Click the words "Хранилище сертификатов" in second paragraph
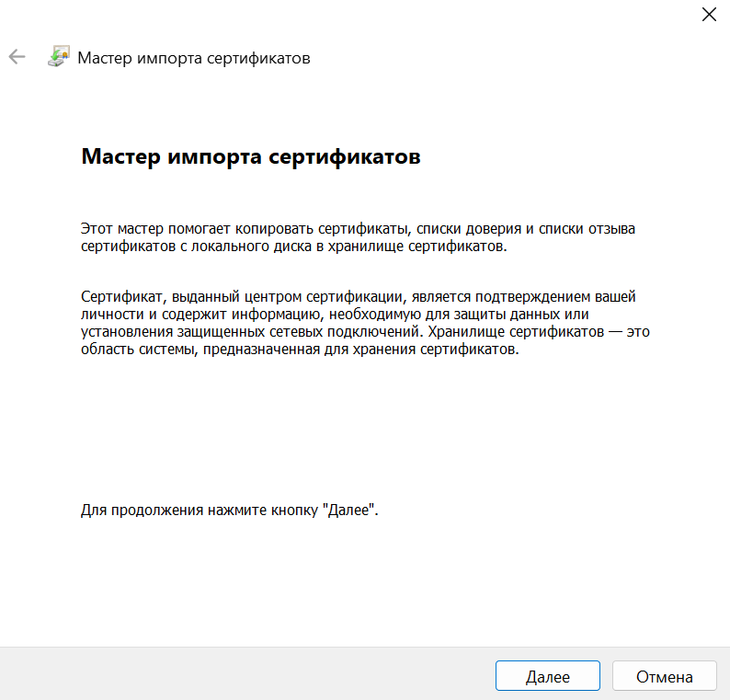 (x=545, y=332)
